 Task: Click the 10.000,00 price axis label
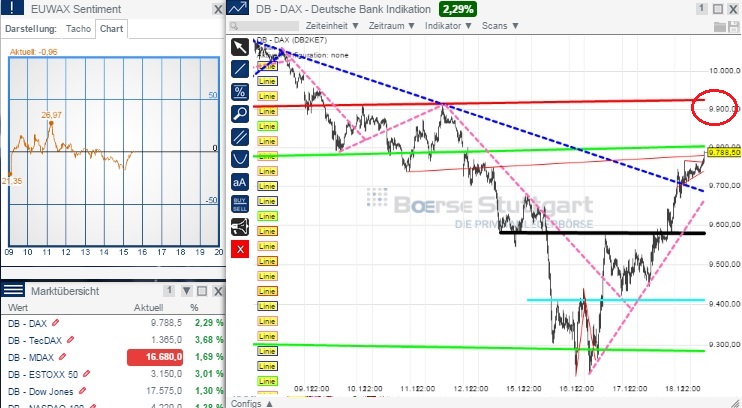pos(724,71)
